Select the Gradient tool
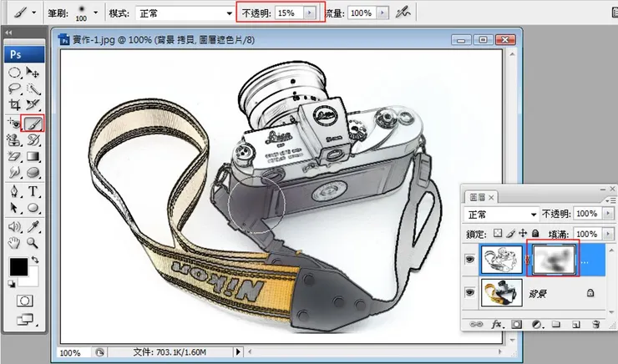Viewport: 618px width, 364px height. [x=33, y=156]
